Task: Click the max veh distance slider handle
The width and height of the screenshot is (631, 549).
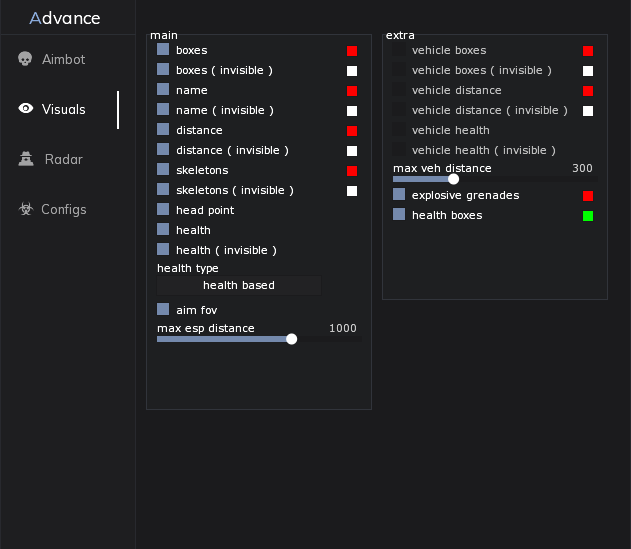Action: point(454,179)
